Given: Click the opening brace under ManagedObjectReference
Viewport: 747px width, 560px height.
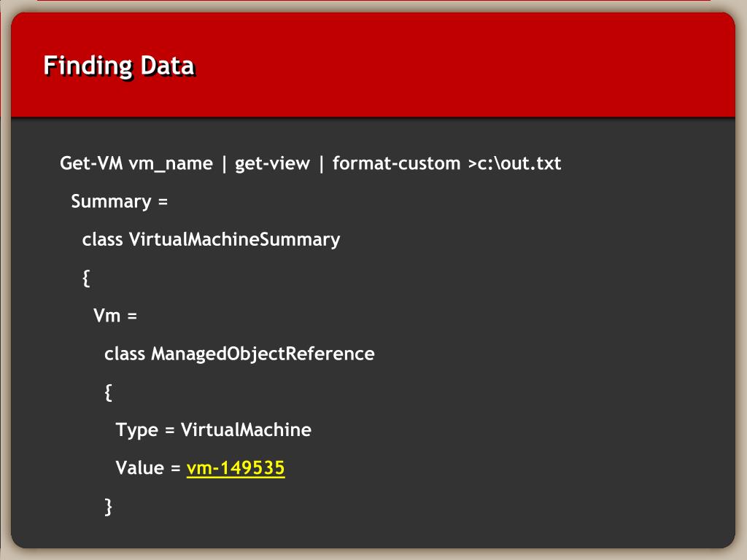Looking at the screenshot, I should [108, 392].
